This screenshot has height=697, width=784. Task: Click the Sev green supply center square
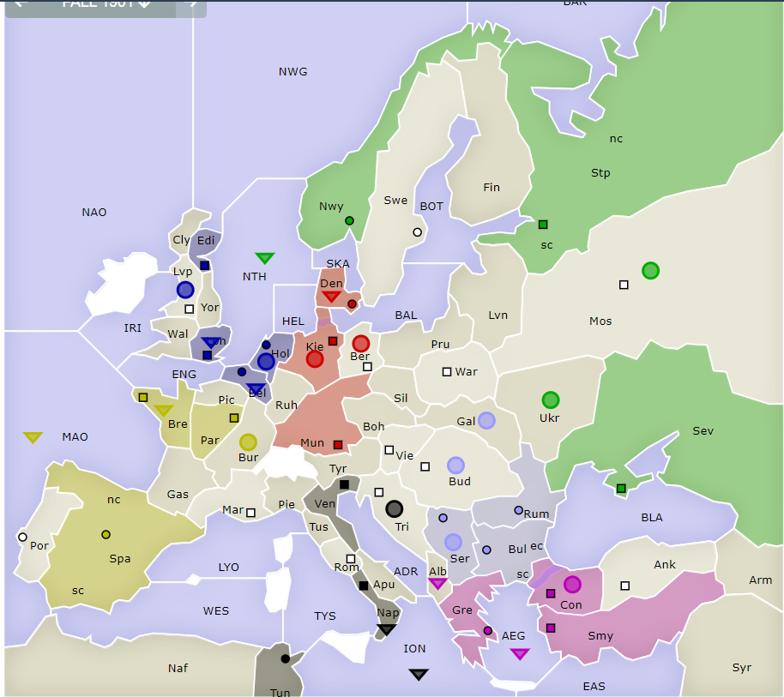pyautogui.click(x=621, y=489)
